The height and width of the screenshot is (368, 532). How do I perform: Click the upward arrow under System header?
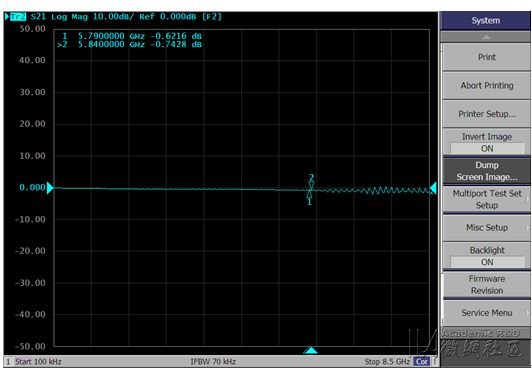486,37
